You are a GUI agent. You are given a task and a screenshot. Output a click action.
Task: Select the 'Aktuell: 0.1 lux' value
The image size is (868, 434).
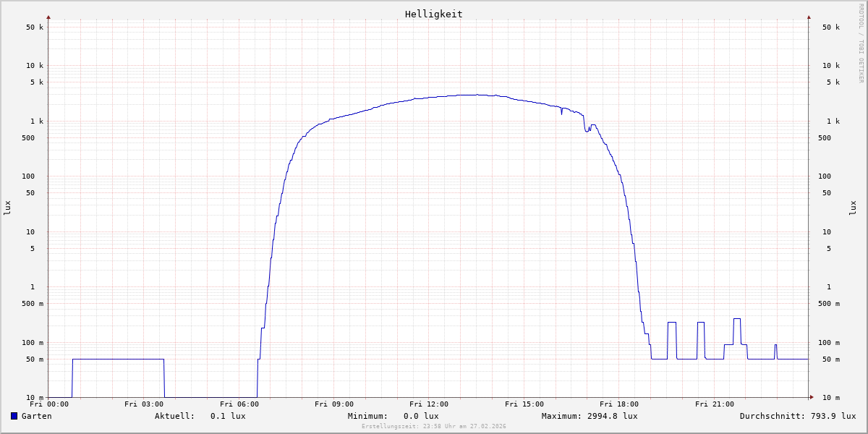point(200,416)
